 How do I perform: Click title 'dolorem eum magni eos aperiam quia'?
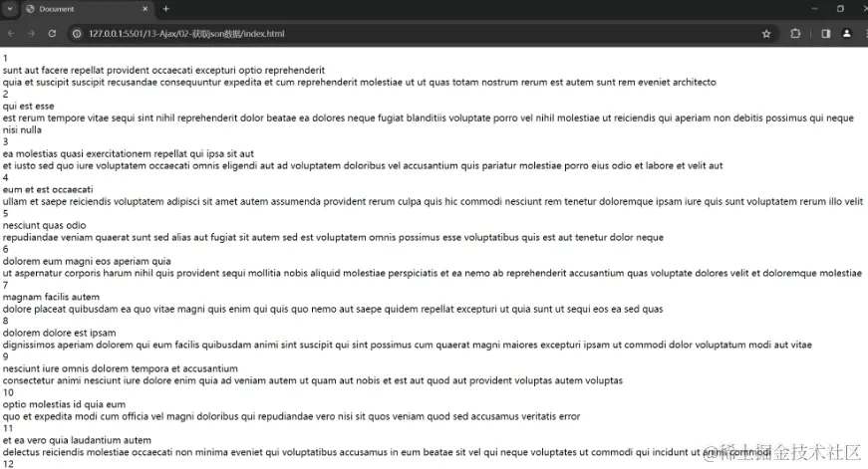click(x=87, y=262)
